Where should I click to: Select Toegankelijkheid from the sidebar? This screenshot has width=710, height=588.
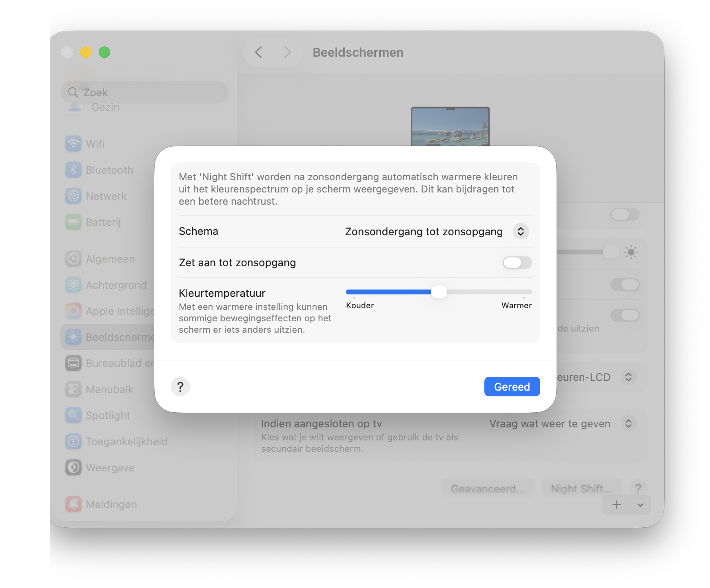point(126,441)
